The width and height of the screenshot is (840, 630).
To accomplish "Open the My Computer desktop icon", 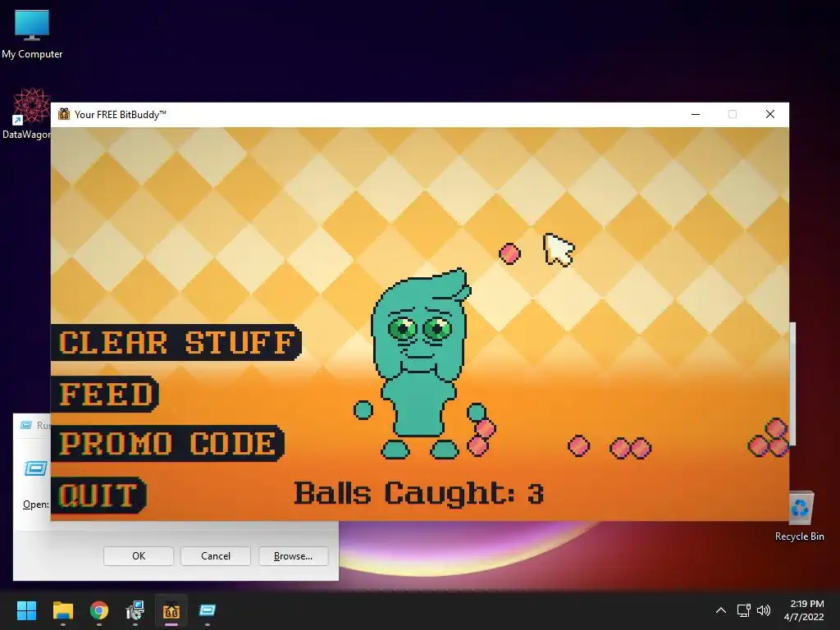I will (32, 34).
